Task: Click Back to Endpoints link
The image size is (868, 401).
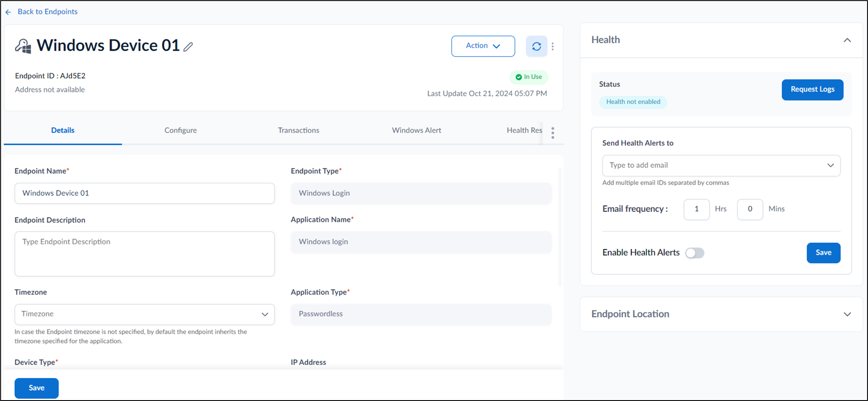Action: pyautogui.click(x=48, y=12)
